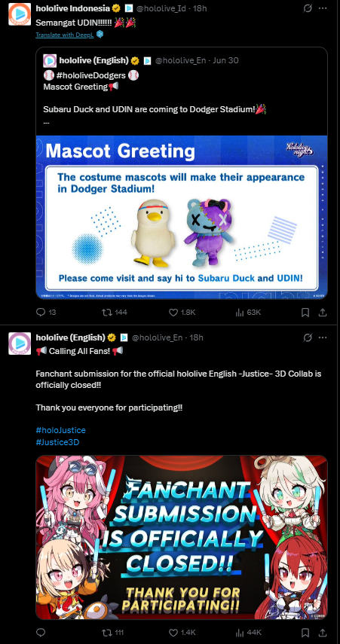Open Grok icon on hololive Indonesia post

click(307, 8)
